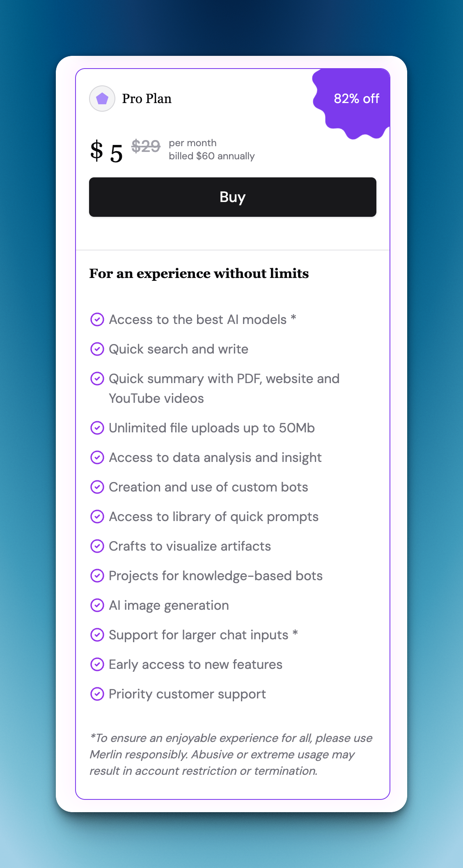Click the crossed-out $29 original price
The height and width of the screenshot is (868, 463).
pos(146,146)
